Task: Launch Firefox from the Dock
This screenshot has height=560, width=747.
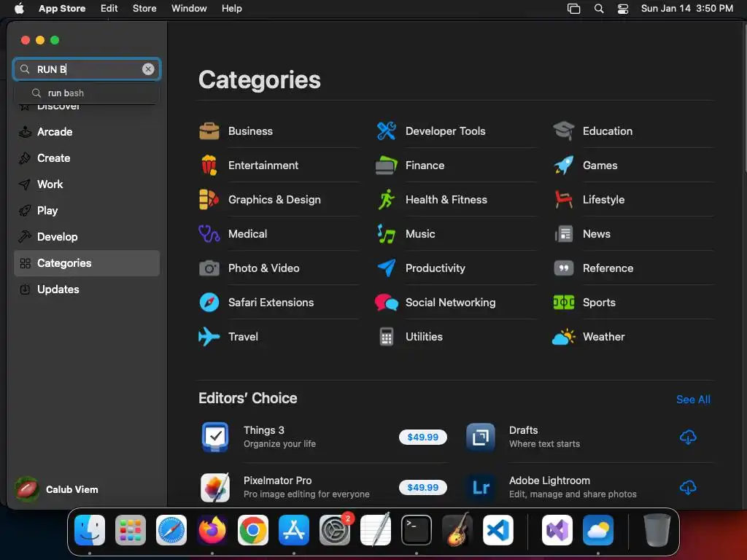Action: click(212, 529)
